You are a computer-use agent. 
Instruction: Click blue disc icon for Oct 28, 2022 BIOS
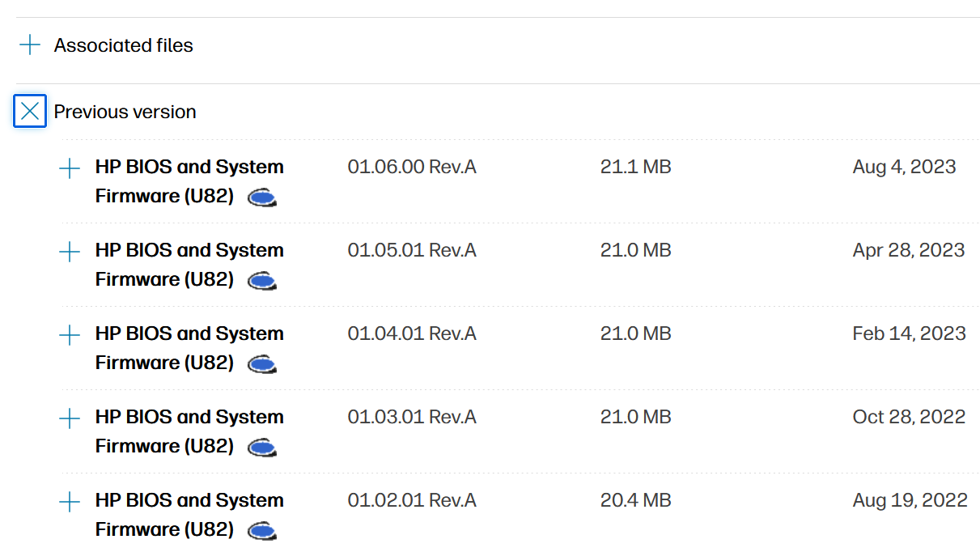(x=262, y=448)
